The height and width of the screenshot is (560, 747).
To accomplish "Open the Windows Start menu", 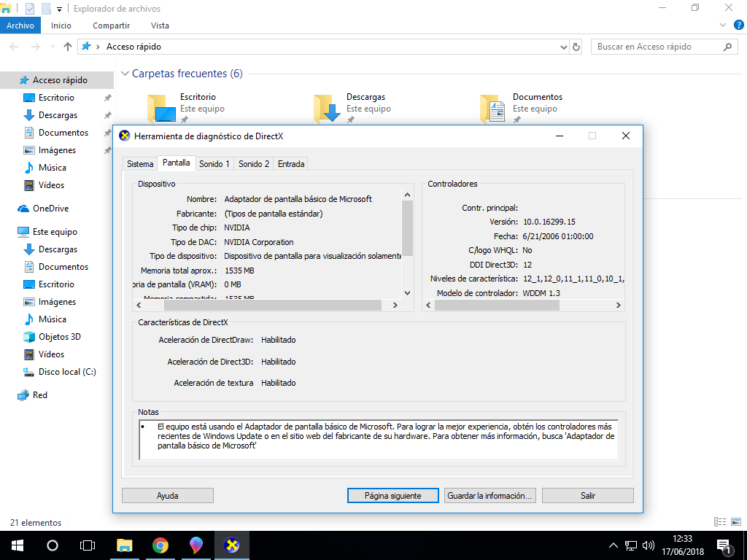I will (x=18, y=545).
